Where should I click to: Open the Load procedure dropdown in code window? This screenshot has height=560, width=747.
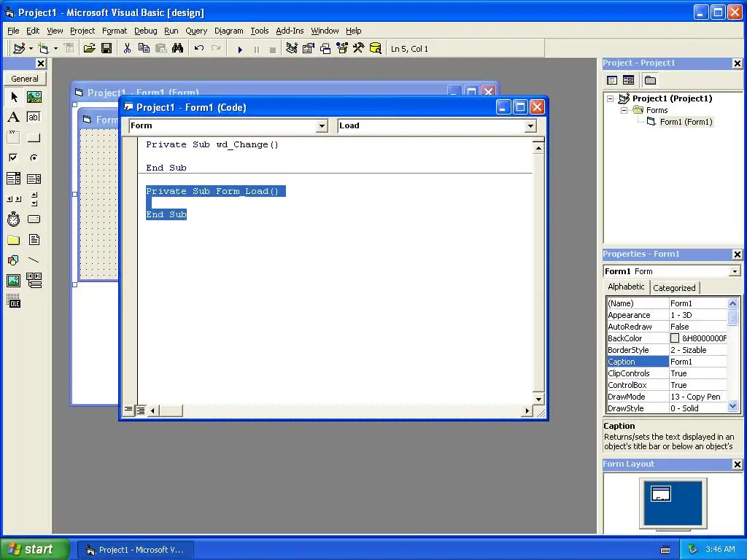coord(530,125)
